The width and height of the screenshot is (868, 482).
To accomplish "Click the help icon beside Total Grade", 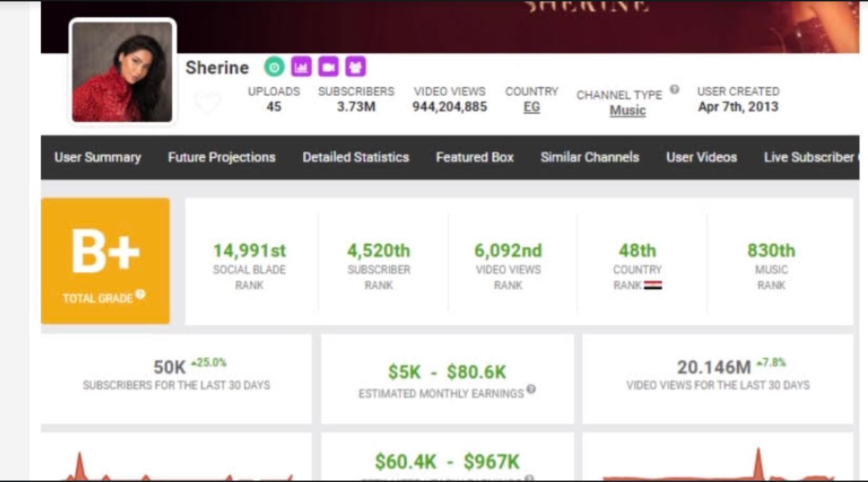I will (141, 295).
